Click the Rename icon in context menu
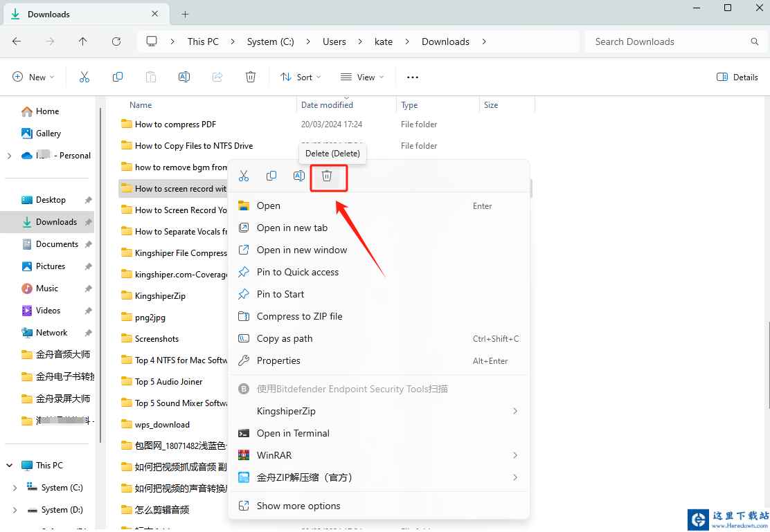The height and width of the screenshot is (532, 770). click(x=299, y=176)
